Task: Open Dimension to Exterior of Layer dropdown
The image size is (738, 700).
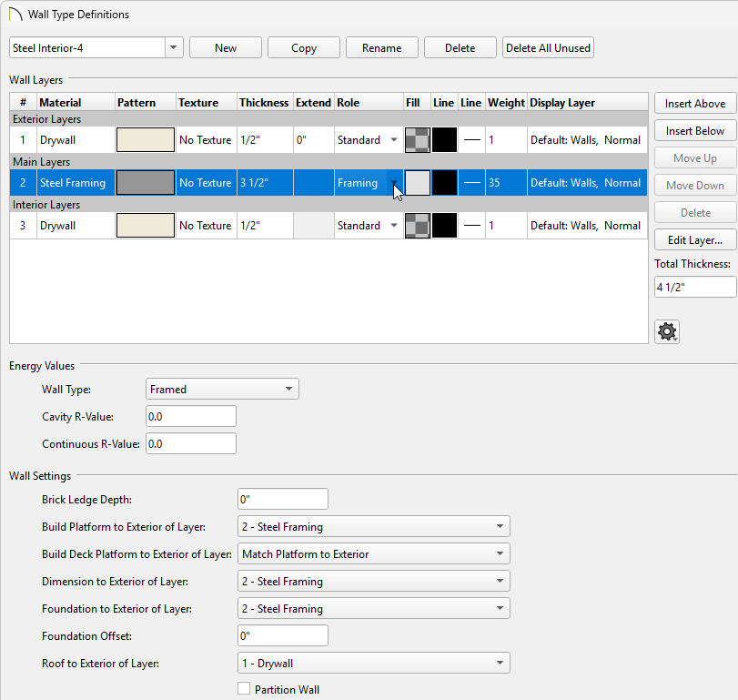Action: coord(374,581)
